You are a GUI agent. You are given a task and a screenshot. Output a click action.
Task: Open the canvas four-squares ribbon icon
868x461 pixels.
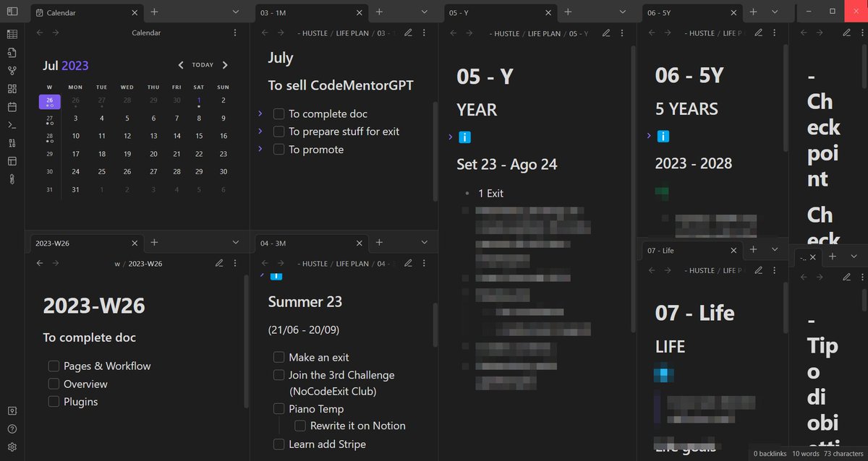(x=12, y=88)
